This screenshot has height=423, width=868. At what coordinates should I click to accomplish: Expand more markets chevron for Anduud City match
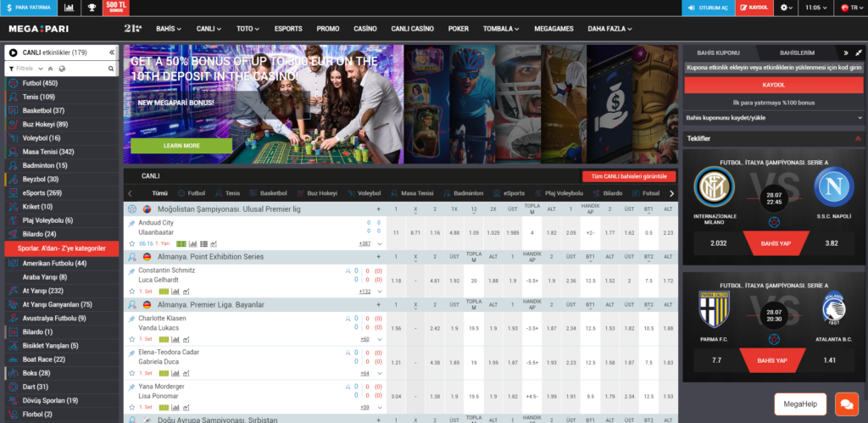click(x=380, y=243)
